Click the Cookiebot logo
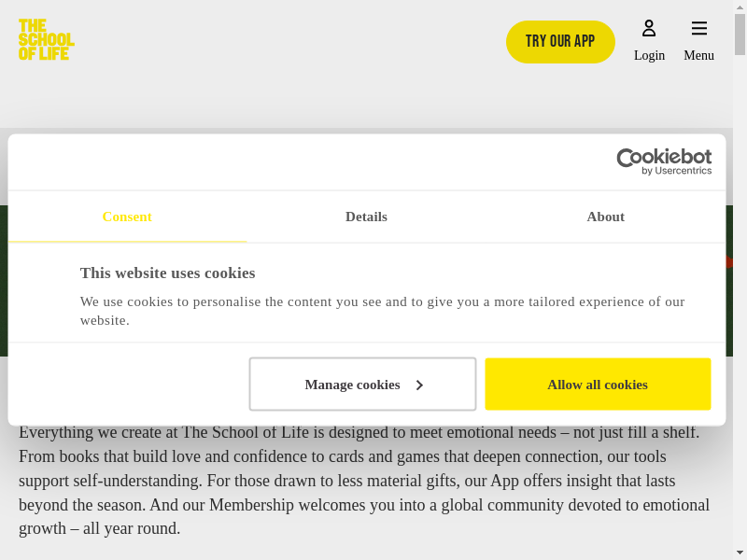Viewport: 747px width, 560px height. pos(664,157)
